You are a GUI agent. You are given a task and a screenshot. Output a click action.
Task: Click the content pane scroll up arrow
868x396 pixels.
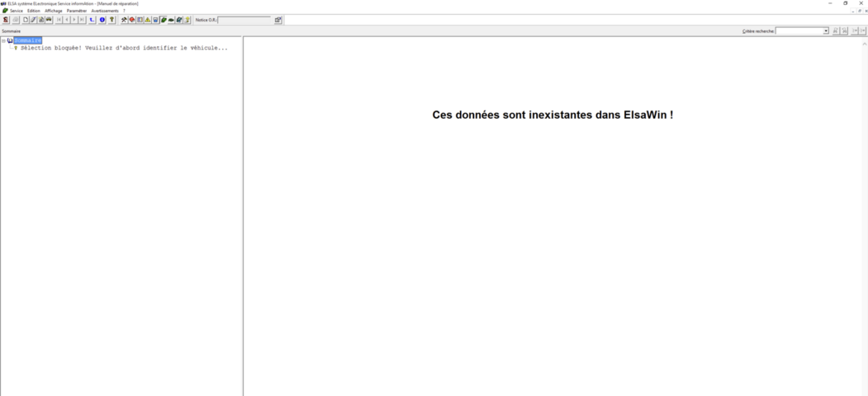(x=864, y=43)
